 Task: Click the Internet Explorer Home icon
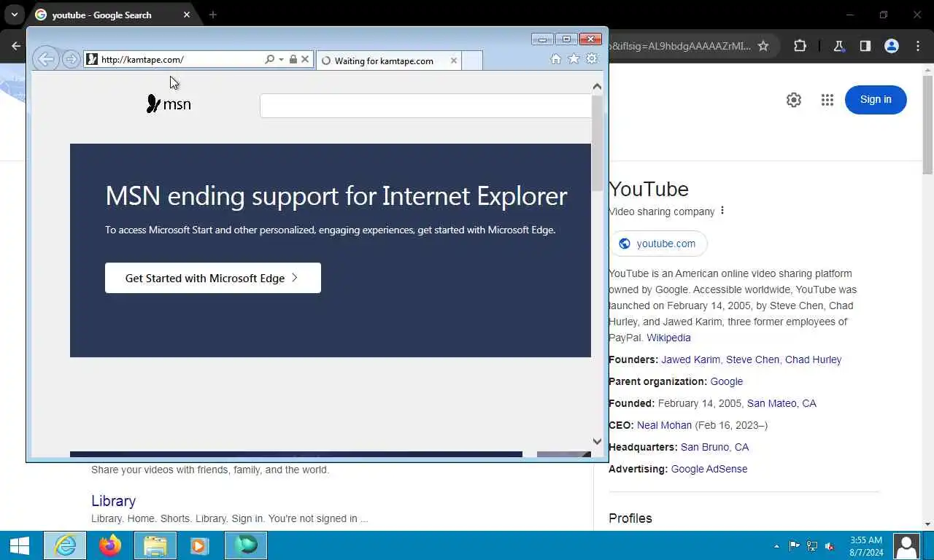[x=556, y=59]
